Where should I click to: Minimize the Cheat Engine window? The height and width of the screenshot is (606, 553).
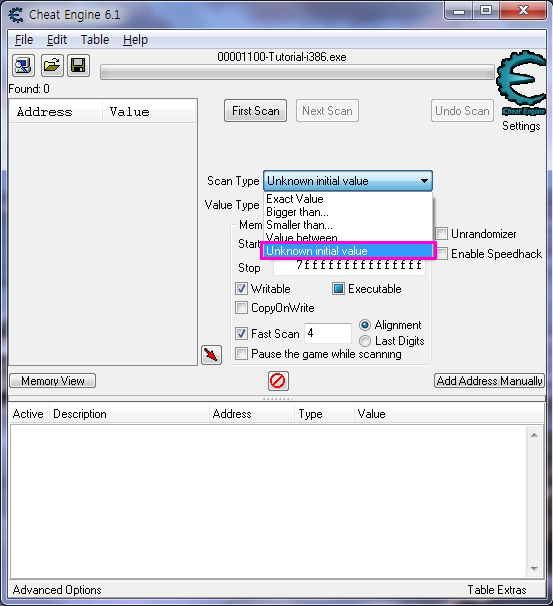(459, 11)
